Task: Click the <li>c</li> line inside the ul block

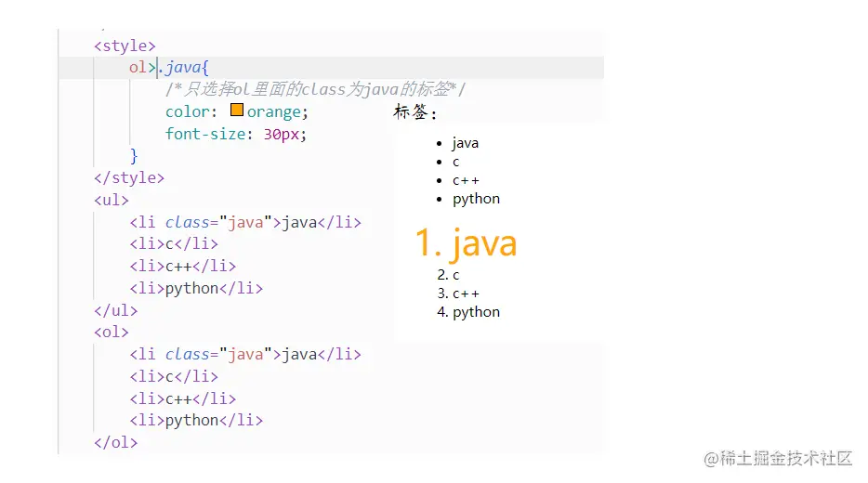Action: pyautogui.click(x=174, y=244)
